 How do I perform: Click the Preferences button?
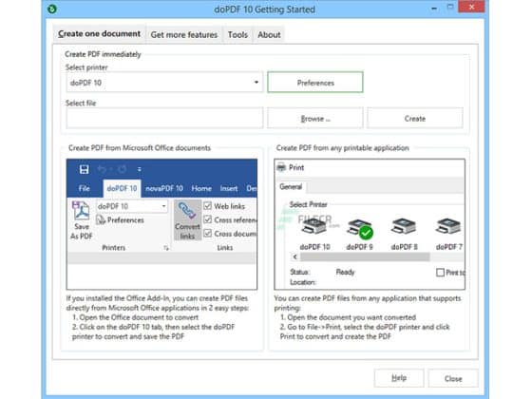pyautogui.click(x=315, y=82)
